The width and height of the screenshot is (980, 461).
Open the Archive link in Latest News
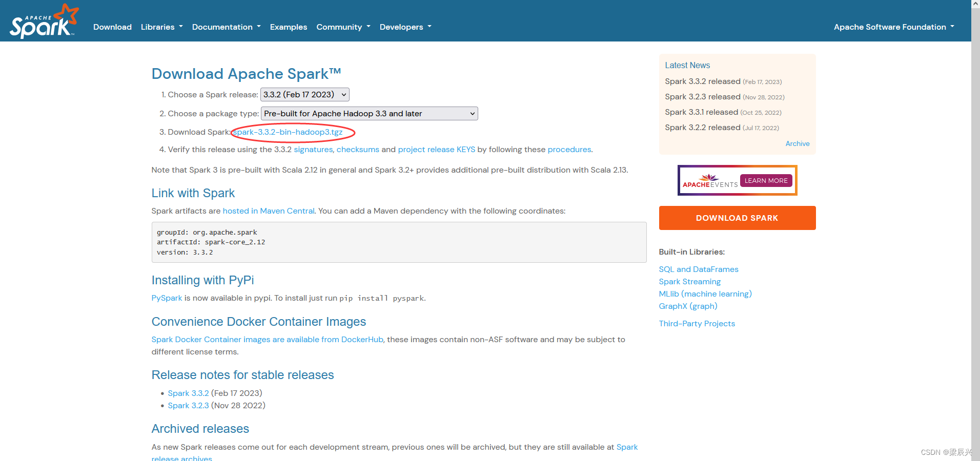click(x=797, y=143)
